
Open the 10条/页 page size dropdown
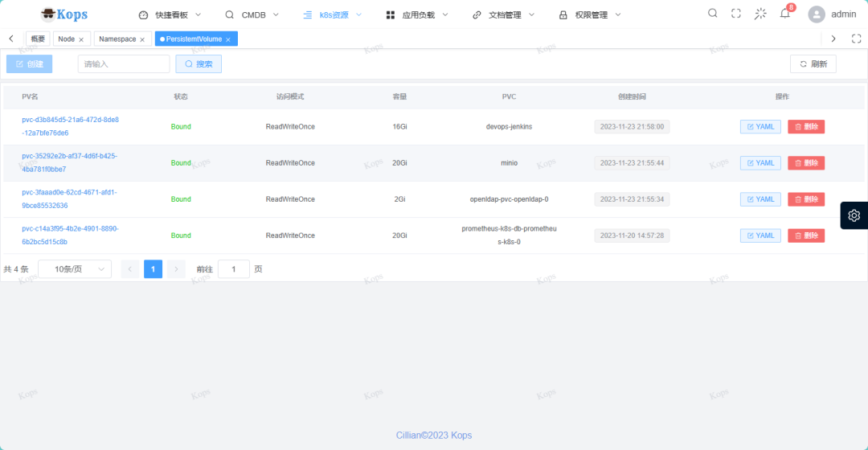coord(75,269)
